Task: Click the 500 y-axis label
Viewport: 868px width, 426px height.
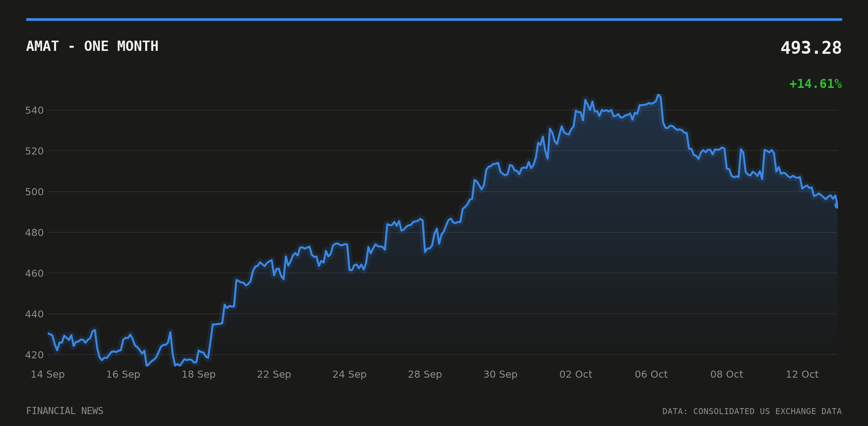Action: (x=34, y=192)
